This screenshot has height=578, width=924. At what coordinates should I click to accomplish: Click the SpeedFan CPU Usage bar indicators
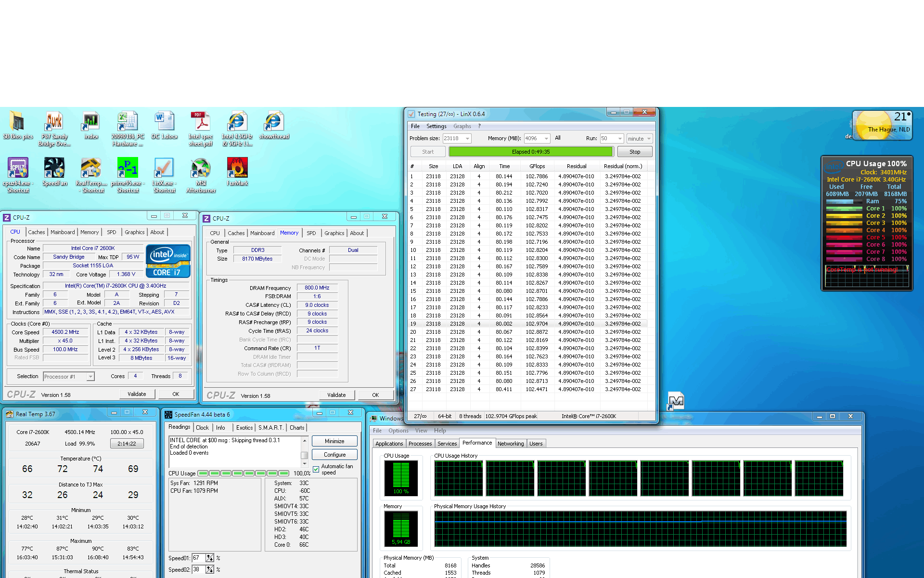[243, 473]
